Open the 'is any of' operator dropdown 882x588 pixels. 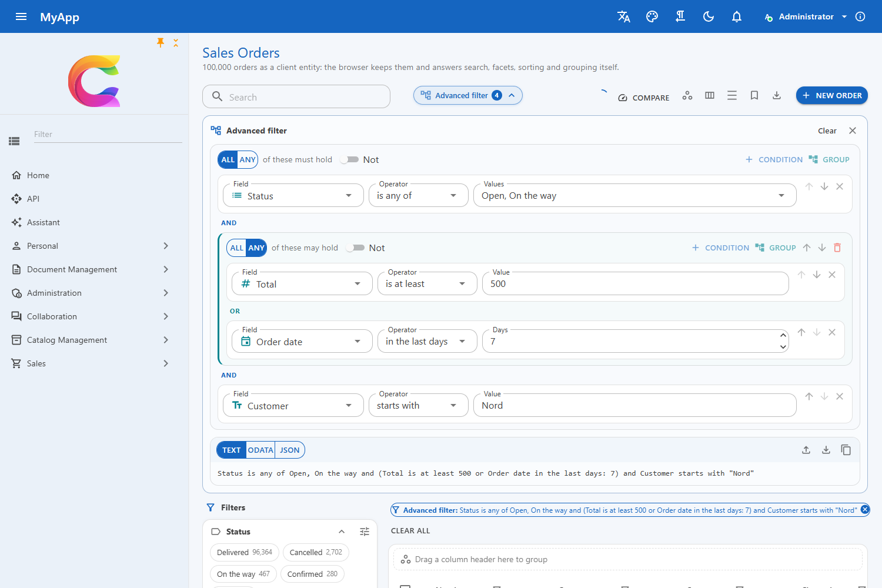419,195
